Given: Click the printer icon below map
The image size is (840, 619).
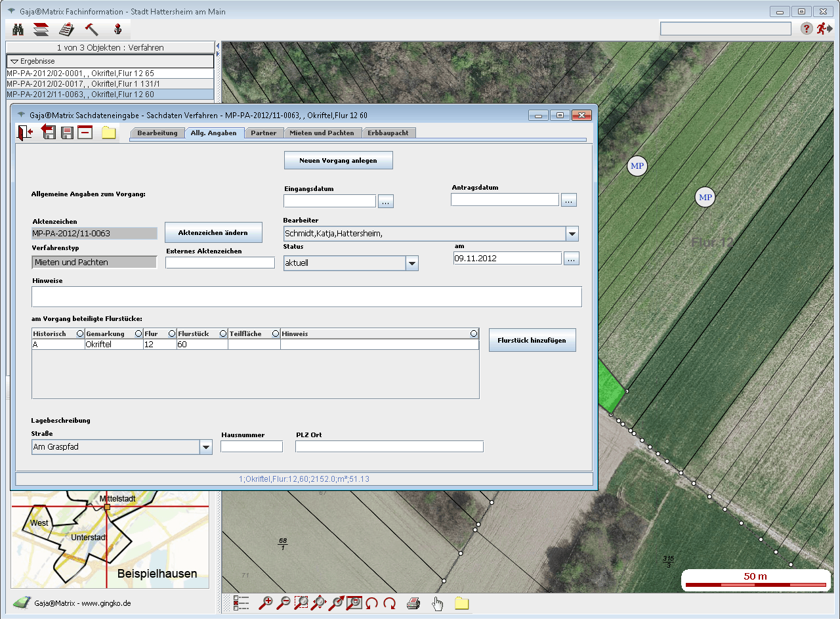Looking at the screenshot, I should pyautogui.click(x=413, y=603).
